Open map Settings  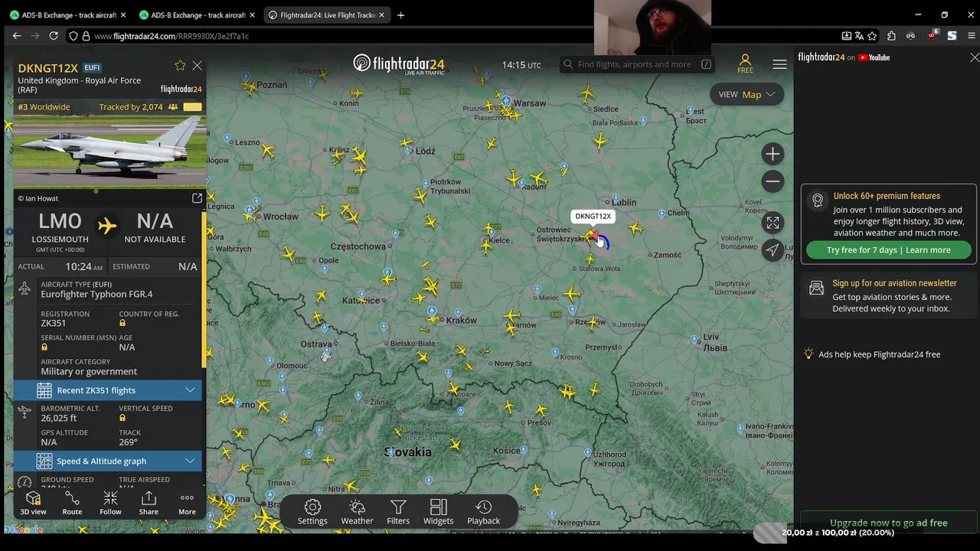(312, 512)
